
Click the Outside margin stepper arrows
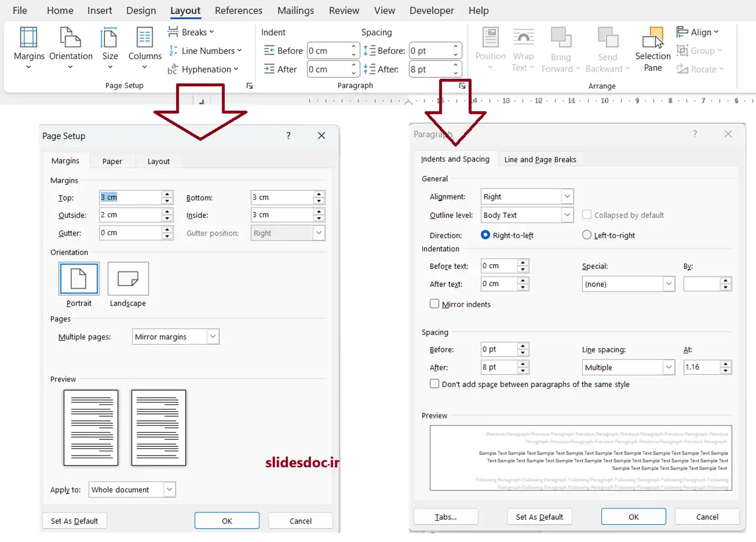click(x=167, y=215)
